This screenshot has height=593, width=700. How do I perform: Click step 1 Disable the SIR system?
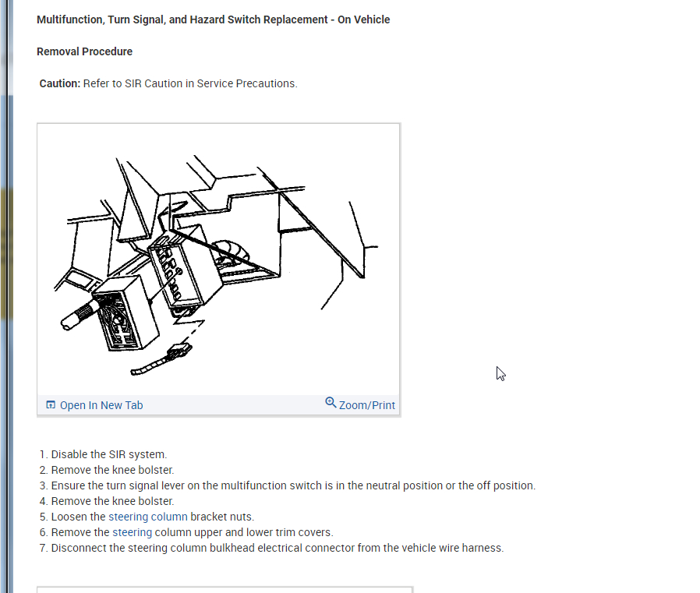[103, 454]
